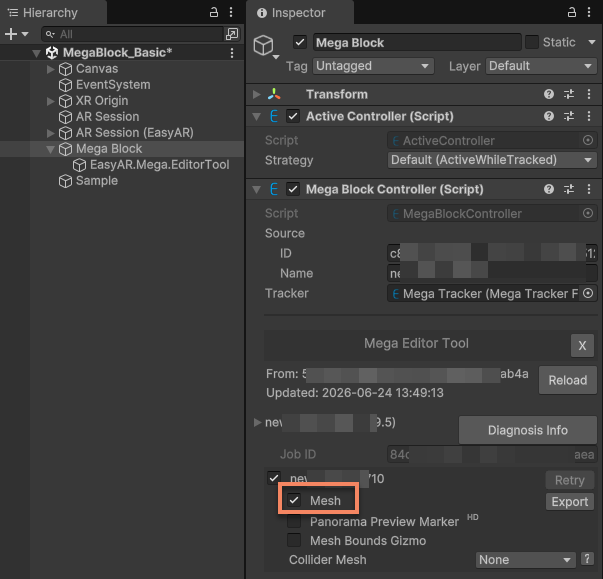Image resolution: width=603 pixels, height=579 pixels.
Task: Select EasyAR.Mega.EditorTool in the Hierarchy
Action: (160, 165)
